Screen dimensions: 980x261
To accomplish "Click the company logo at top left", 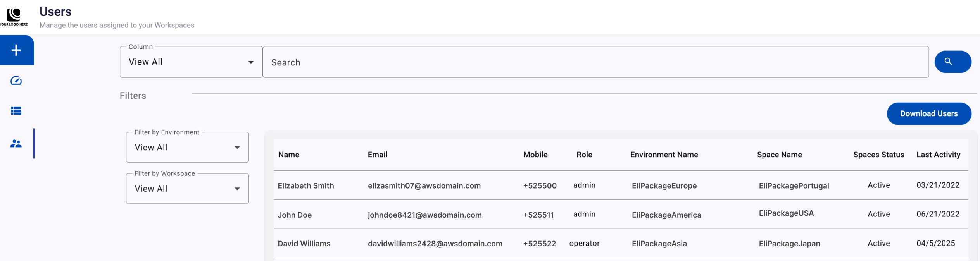I will [x=14, y=17].
